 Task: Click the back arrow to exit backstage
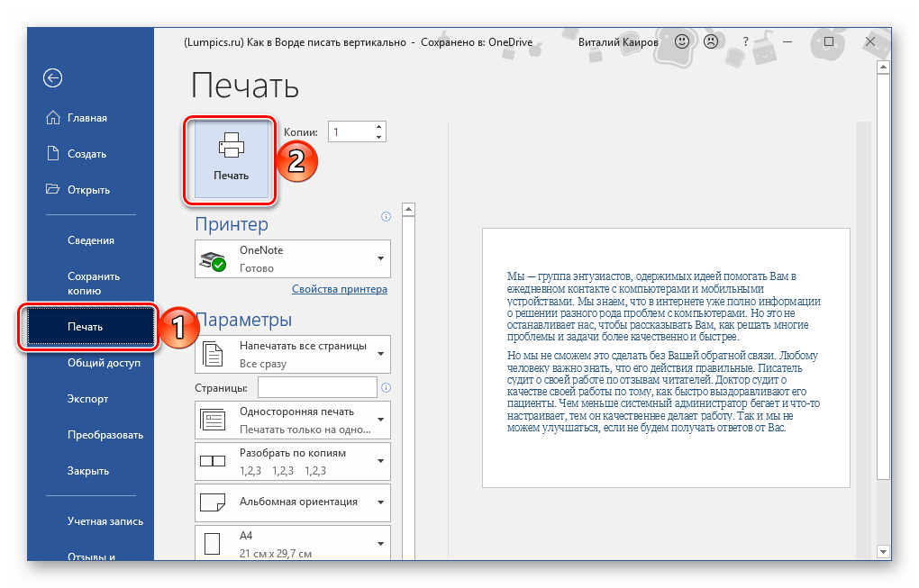tap(52, 78)
